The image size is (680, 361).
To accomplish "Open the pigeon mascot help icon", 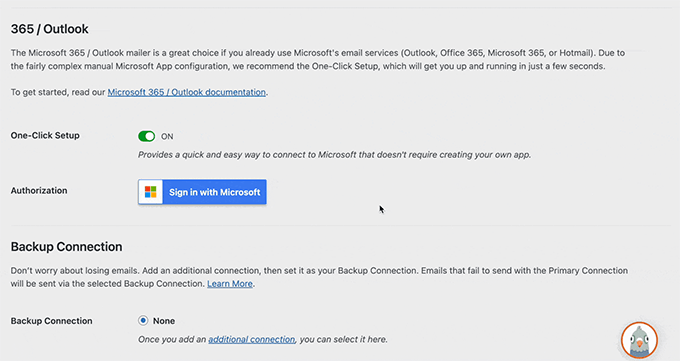I will (639, 341).
